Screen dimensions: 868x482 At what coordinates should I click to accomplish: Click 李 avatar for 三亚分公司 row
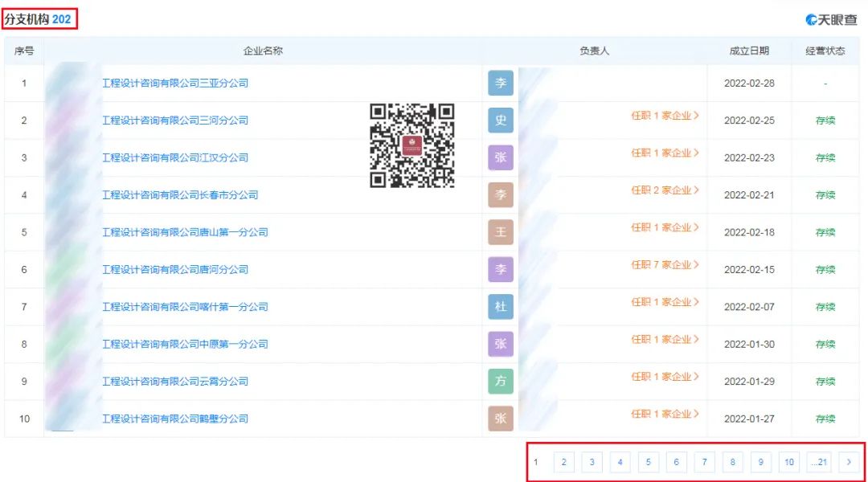coord(500,83)
